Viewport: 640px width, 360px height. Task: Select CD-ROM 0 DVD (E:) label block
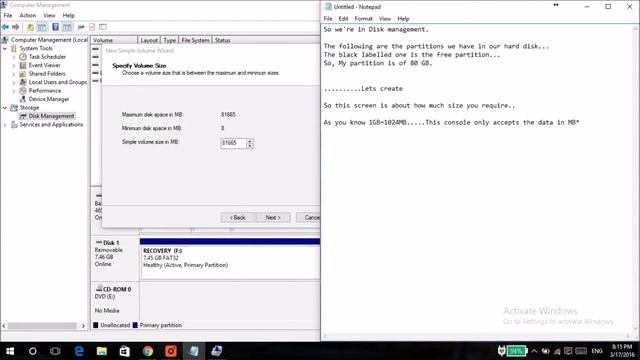[116, 301]
